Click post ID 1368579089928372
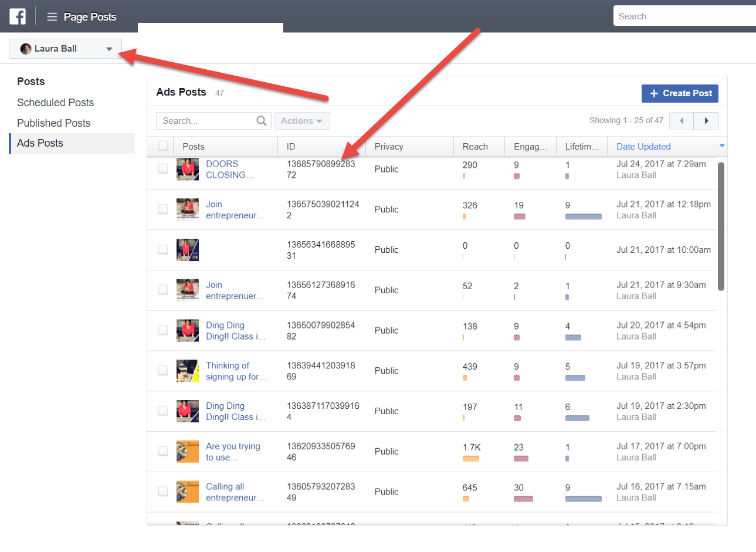756x552 pixels. [x=321, y=170]
